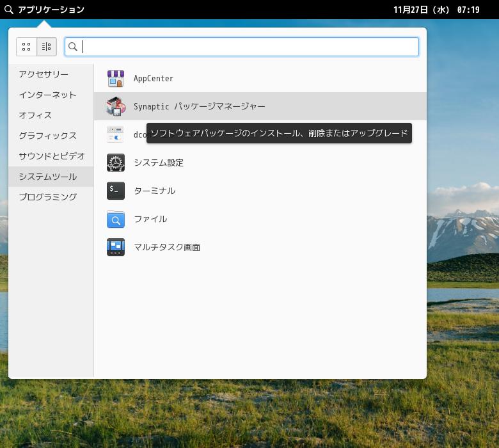Open the システム設定 gear icon
The width and height of the screenshot is (499, 448).
pos(116,163)
